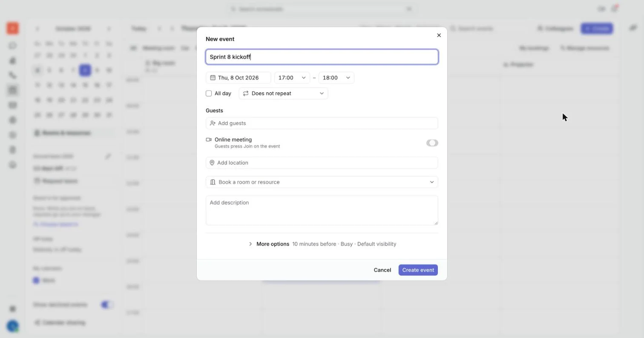Screen dimensions: 644x338
Task: Go to the next month in the mini calendar
Action: tap(109, 29)
